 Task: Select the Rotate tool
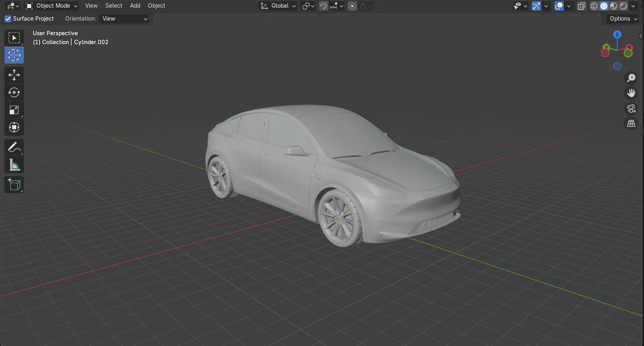point(14,92)
